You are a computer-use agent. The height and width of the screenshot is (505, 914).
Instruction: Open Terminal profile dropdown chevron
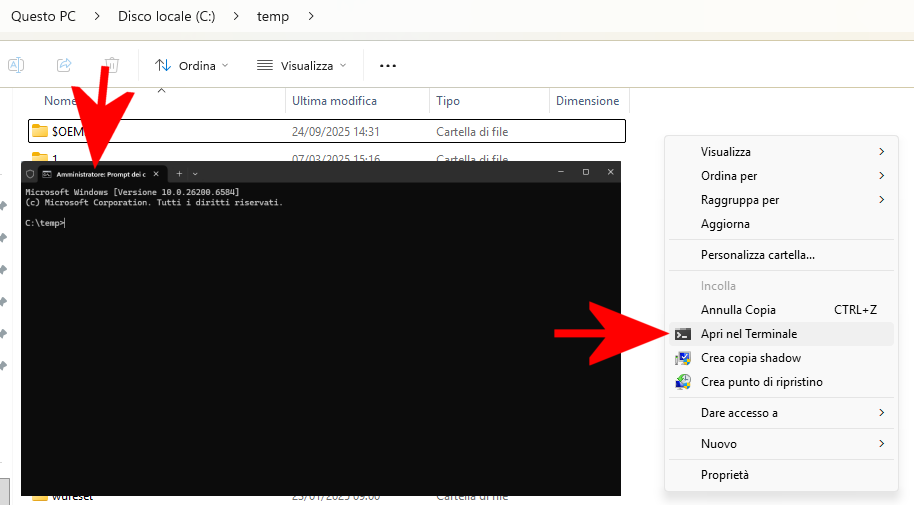pos(195,173)
